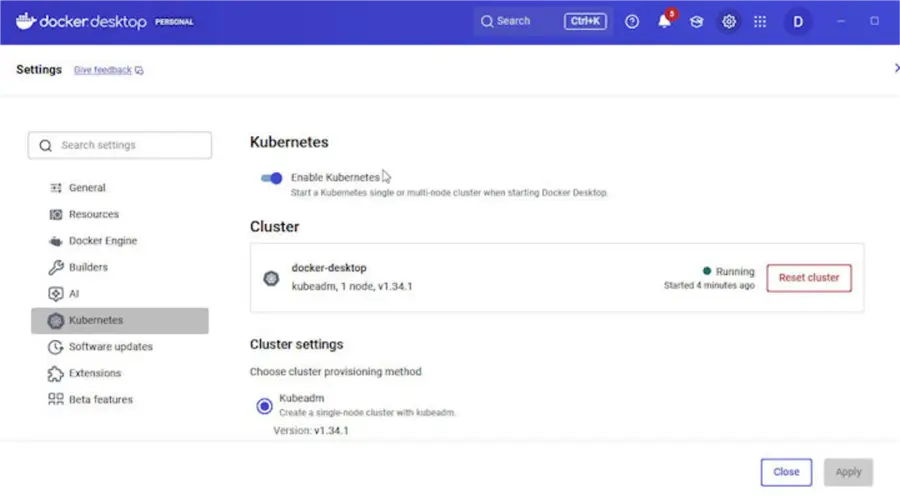
Task: Click the Apply button
Action: point(848,472)
